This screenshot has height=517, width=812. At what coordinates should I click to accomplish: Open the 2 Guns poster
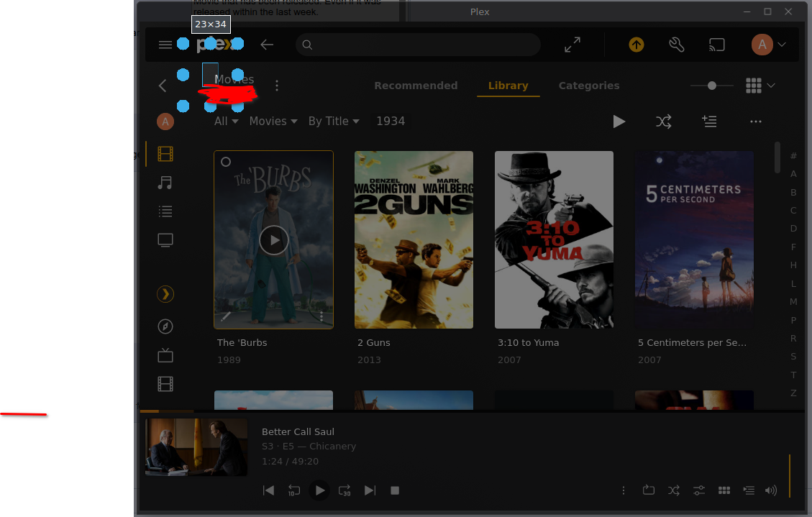(x=414, y=239)
